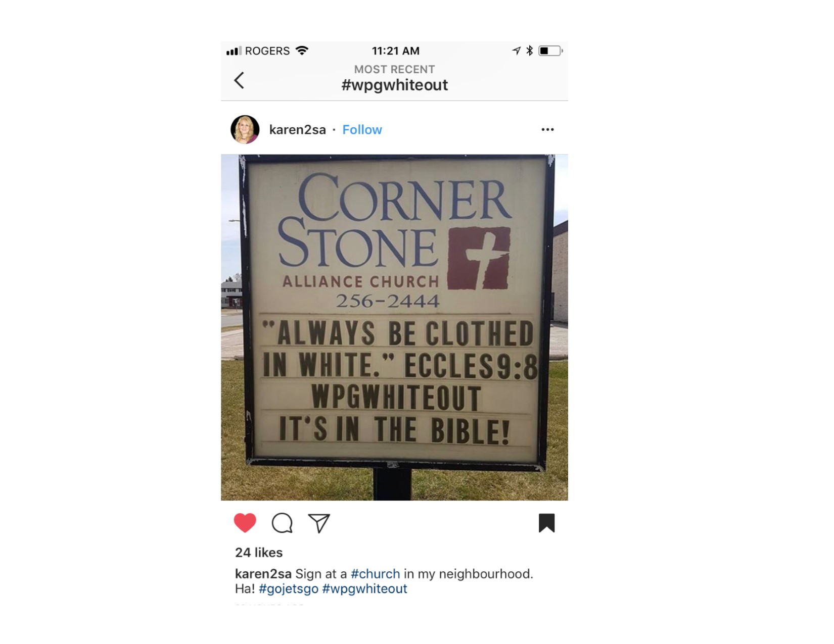This screenshot has height=644, width=834.
Task: Select the #wpgwhiteout page title
Action: [x=394, y=85]
